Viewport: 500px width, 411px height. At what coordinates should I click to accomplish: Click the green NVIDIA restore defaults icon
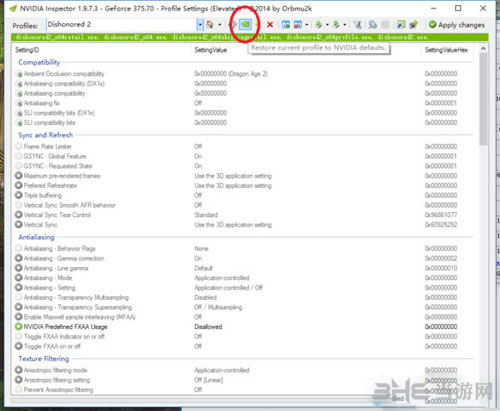coord(245,24)
